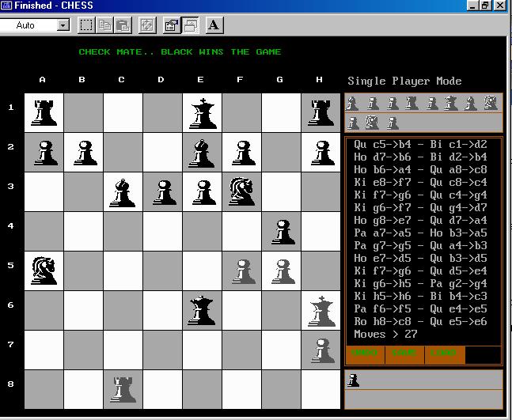This screenshot has width=512, height=420.
Task: Select the pawn on square B2
Action: 85,153
